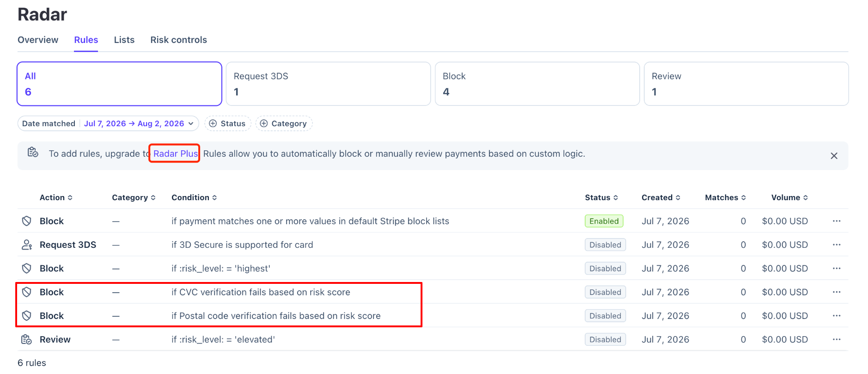Sort the table by the Matches column
The height and width of the screenshot is (374, 868).
click(725, 197)
